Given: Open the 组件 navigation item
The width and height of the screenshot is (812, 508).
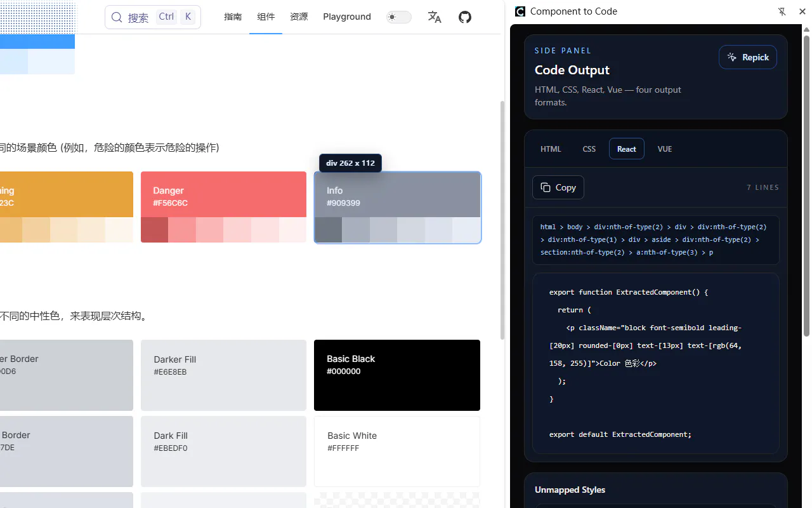Looking at the screenshot, I should coord(266,17).
